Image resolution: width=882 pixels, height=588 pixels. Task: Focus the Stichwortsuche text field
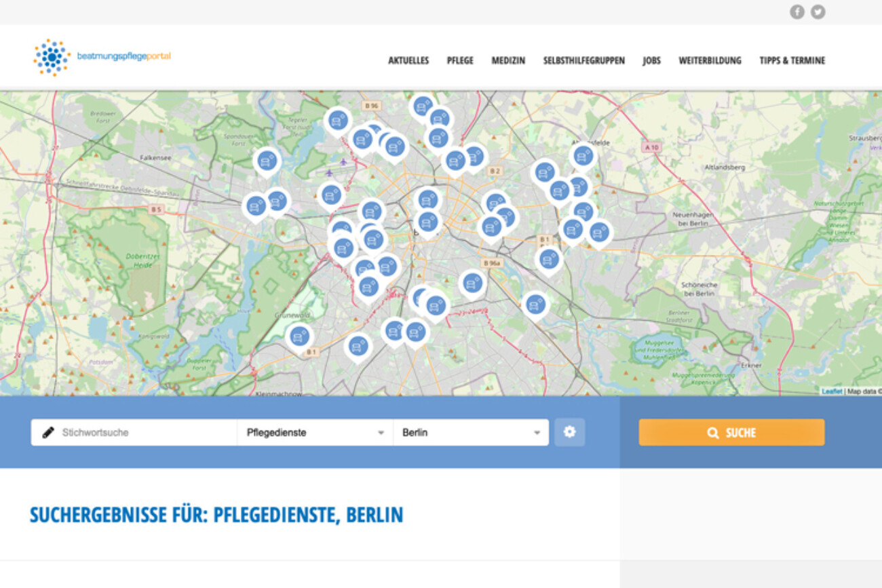pos(146,433)
